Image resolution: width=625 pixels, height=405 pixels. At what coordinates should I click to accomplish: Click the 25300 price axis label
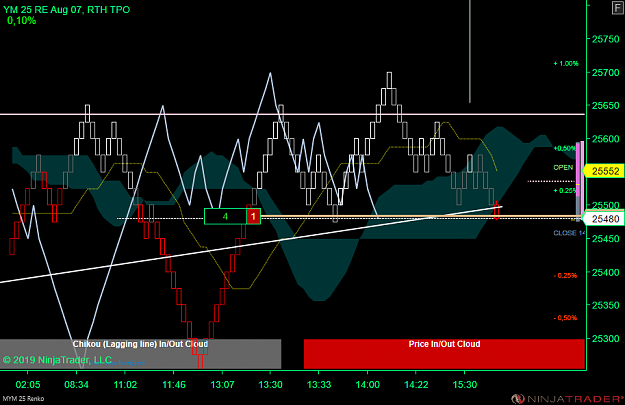pyautogui.click(x=605, y=338)
